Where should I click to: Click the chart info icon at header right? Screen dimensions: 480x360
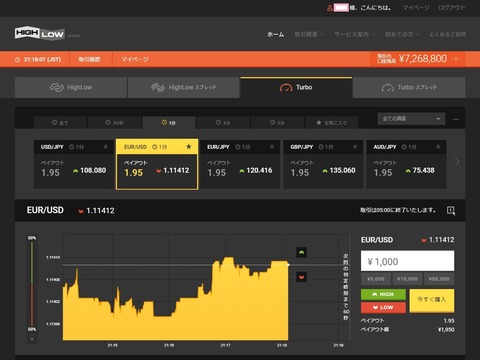click(451, 210)
